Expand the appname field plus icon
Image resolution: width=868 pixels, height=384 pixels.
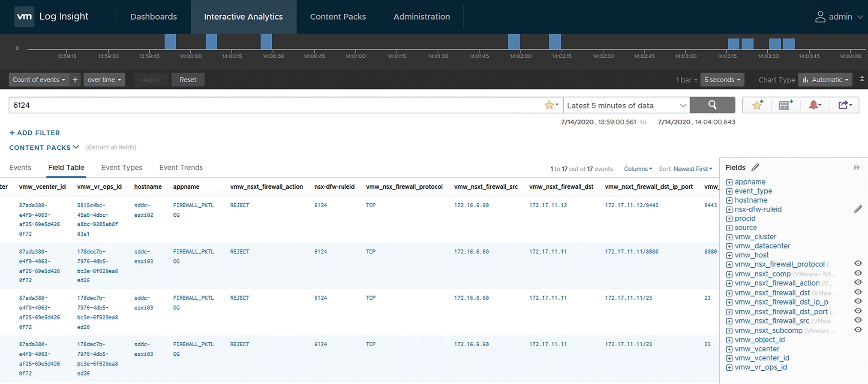coord(729,182)
